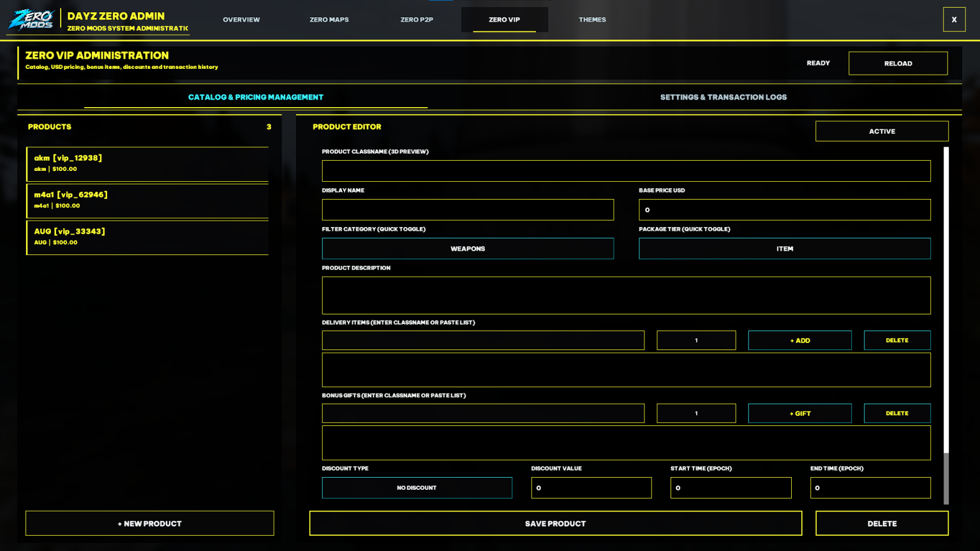Click the delivery item quantity field
980x551 pixels.
click(x=696, y=341)
